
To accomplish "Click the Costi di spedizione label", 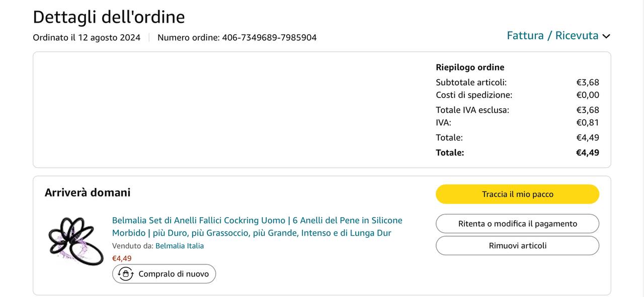I will [474, 95].
